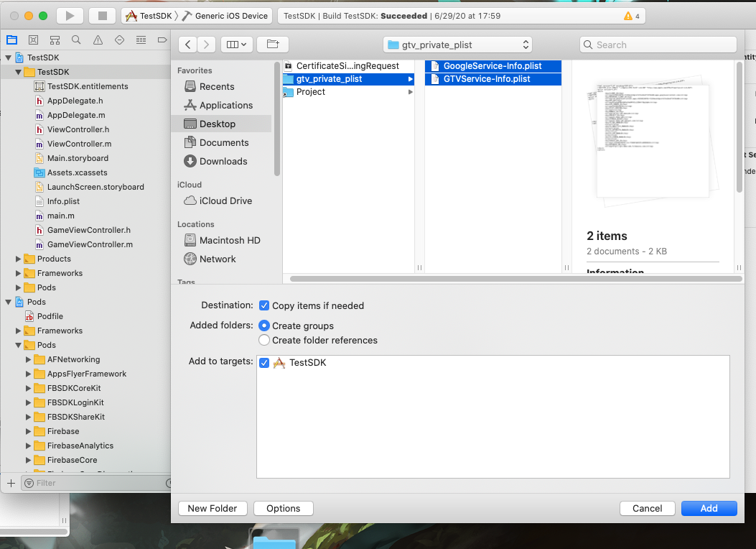This screenshot has height=549, width=756.
Task: Click the Add button
Action: click(709, 509)
